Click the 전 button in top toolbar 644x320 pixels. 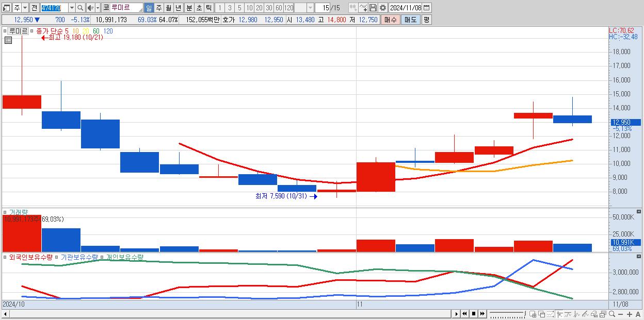coord(34,8)
